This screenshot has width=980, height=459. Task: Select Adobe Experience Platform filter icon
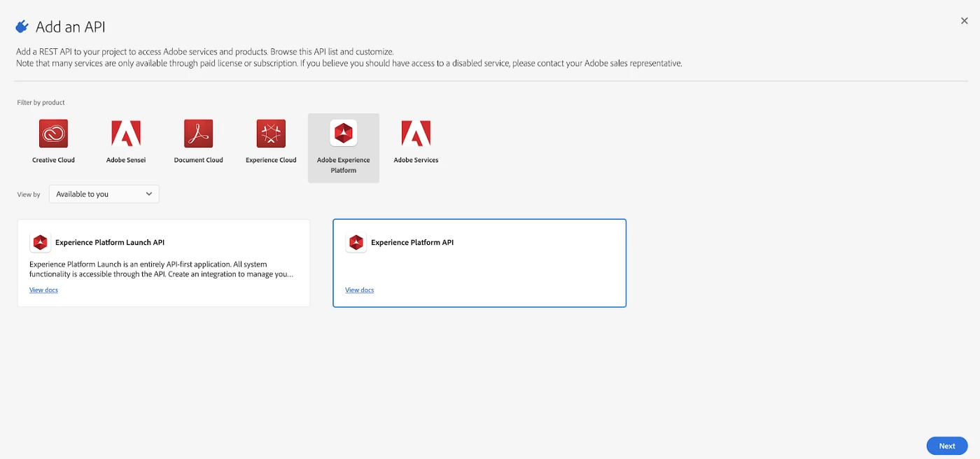pos(344,133)
